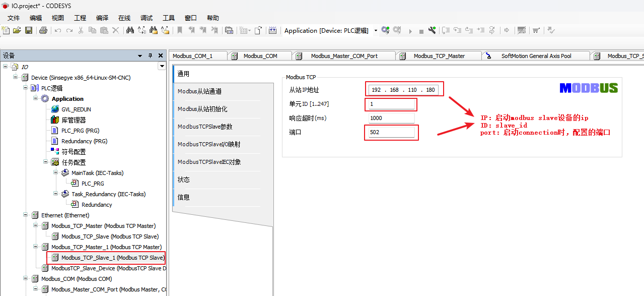Open the Find binoculars icon
Image resolution: width=644 pixels, height=296 pixels.
pyautogui.click(x=130, y=31)
